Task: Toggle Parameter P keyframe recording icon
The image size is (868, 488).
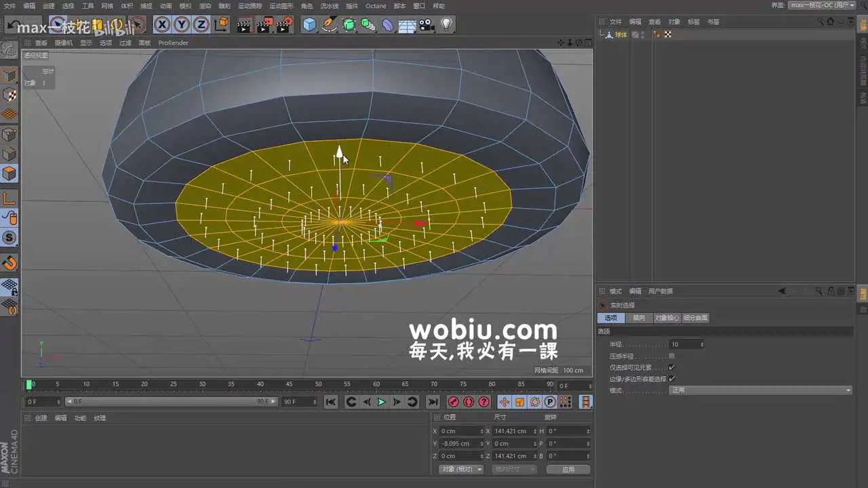Action: 551,402
